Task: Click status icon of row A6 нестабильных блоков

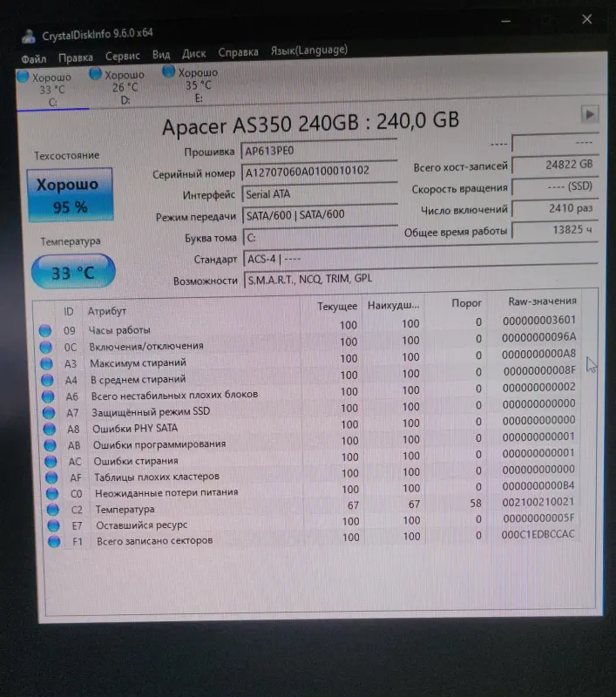Action: click(x=48, y=396)
